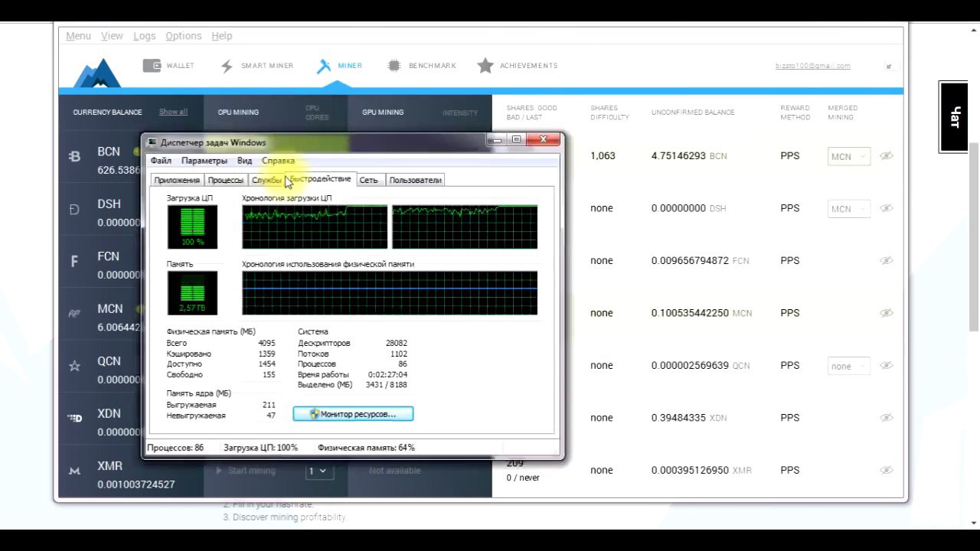Click the MinerGate mountain logo
The height and width of the screenshot is (551, 980).
[97, 73]
